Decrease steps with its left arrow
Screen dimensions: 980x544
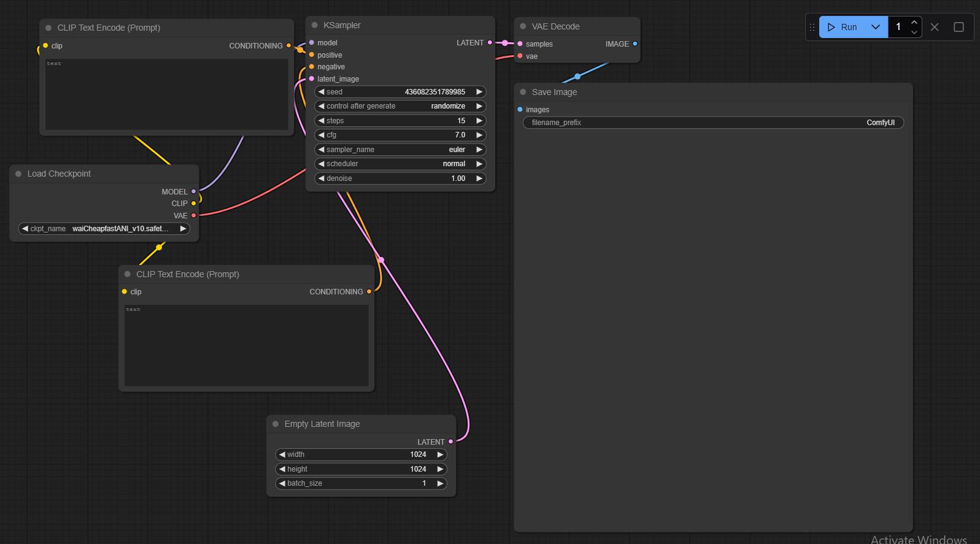click(x=321, y=121)
